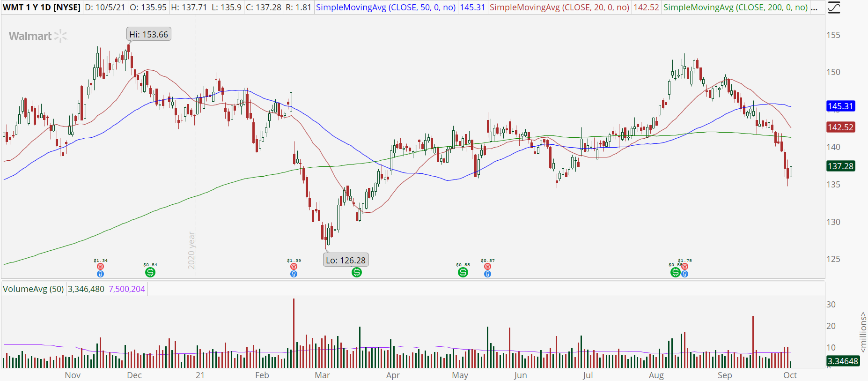Click the 155 price axis tick
This screenshot has width=868, height=381.
[833, 35]
